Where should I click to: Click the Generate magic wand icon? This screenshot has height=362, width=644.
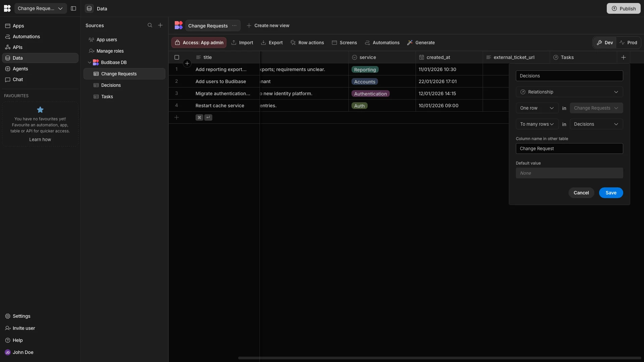click(x=410, y=43)
